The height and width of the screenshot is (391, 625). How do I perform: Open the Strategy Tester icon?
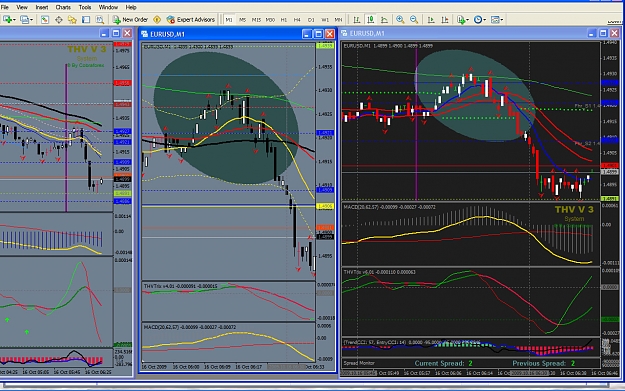click(100, 20)
